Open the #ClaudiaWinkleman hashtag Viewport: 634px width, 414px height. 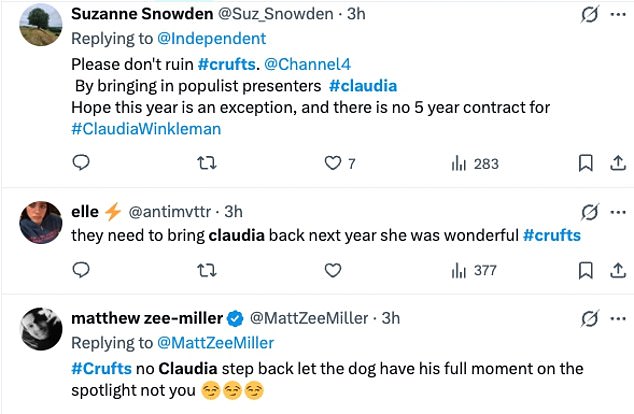coord(146,129)
